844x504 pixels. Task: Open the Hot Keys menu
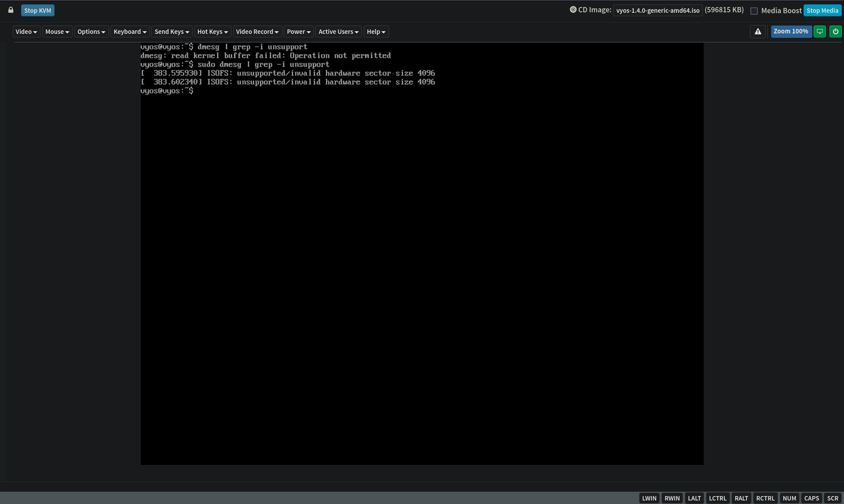tap(212, 32)
